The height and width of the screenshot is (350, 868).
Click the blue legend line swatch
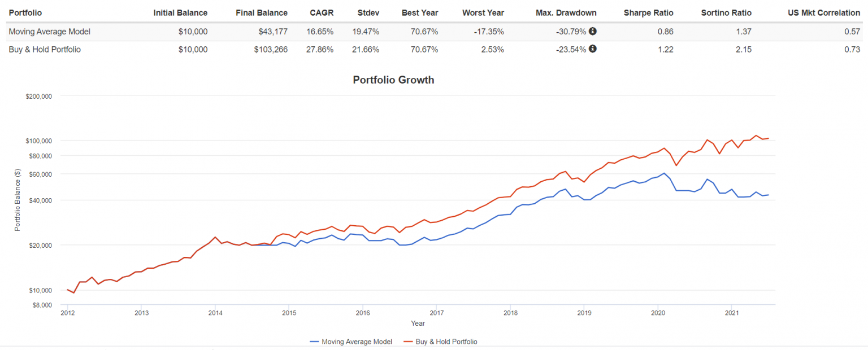[x=314, y=342]
